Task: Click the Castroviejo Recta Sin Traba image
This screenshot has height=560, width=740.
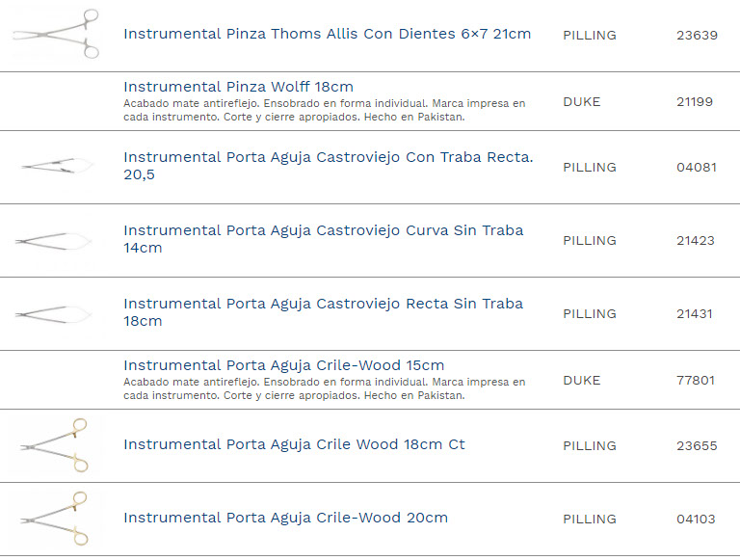Action: 56,313
